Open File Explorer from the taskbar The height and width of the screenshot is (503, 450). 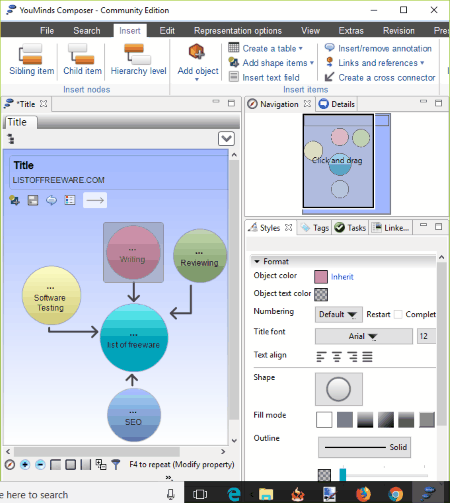(x=266, y=494)
